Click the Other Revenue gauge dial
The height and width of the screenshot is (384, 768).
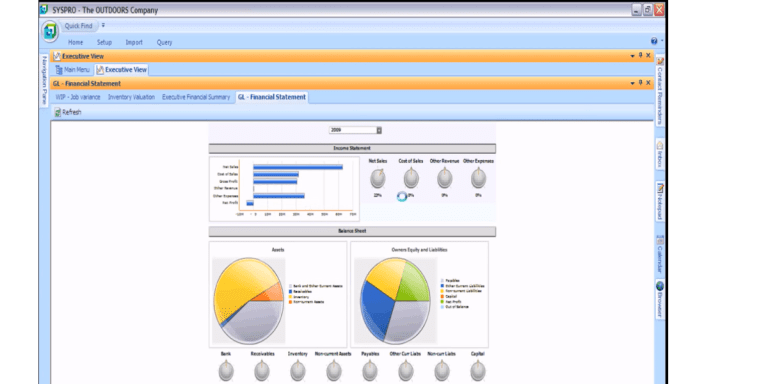pos(445,178)
